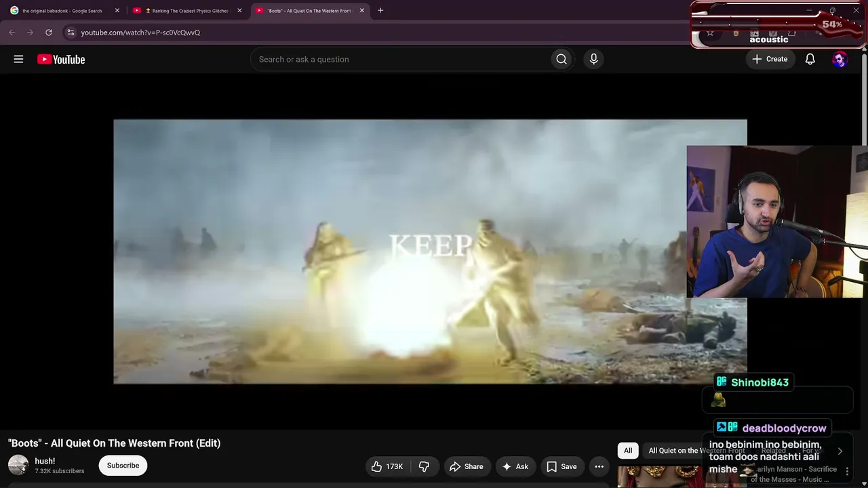Screen dimensions: 868x488
Task: Go forward in browser history
Action: click(30, 32)
